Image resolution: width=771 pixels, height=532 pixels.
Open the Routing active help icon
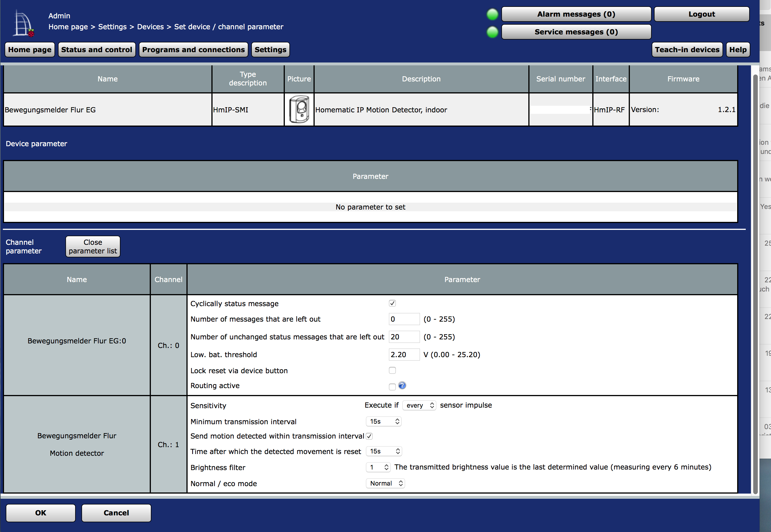pos(402,385)
